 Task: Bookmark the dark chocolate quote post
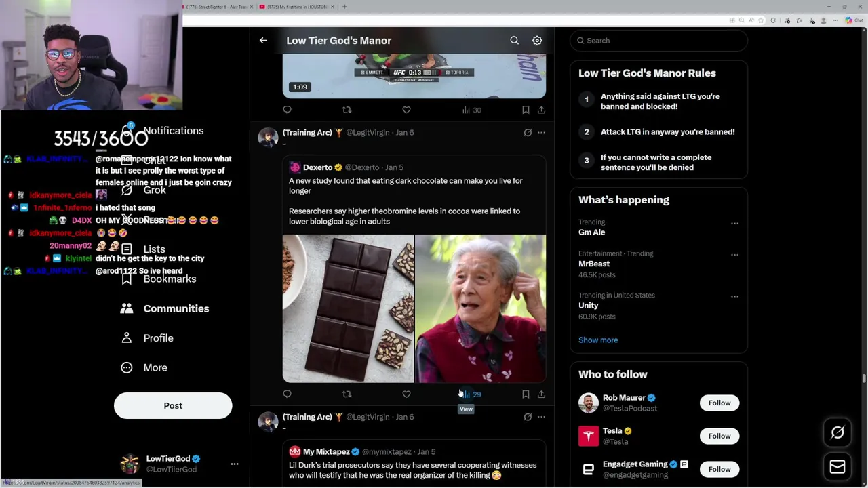(x=526, y=394)
